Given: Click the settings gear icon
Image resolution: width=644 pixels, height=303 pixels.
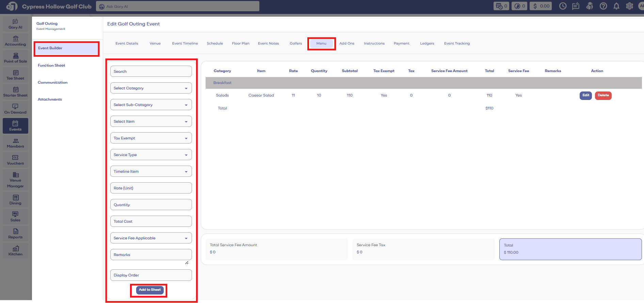Looking at the screenshot, I should (x=629, y=6).
